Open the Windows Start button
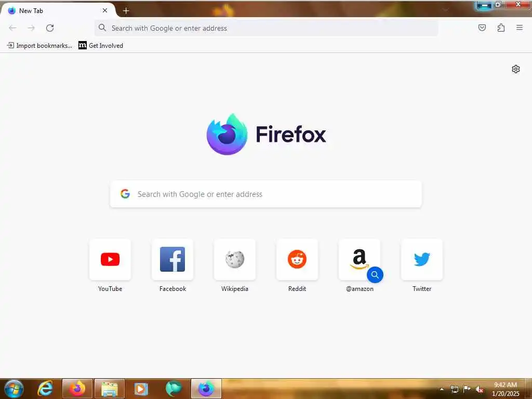Image resolution: width=532 pixels, height=399 pixels. (14, 389)
